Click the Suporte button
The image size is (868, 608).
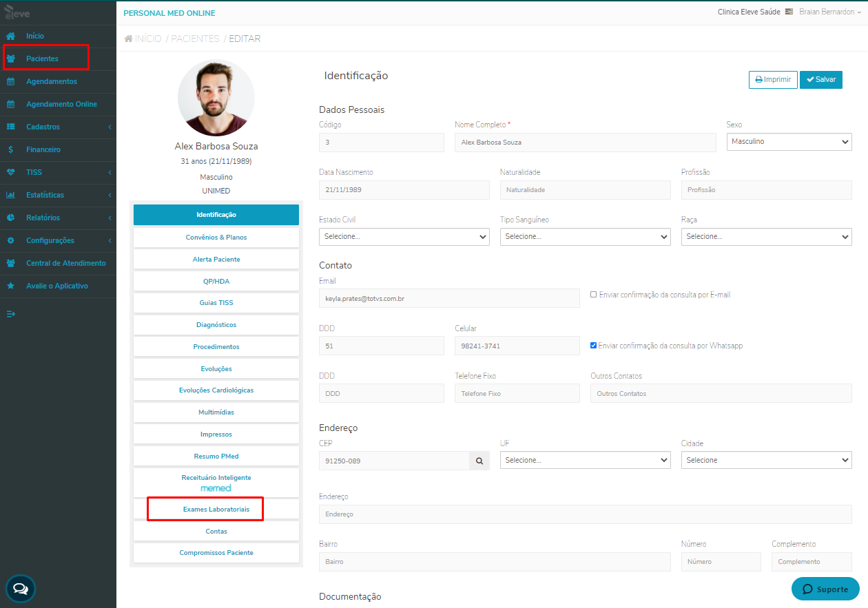point(825,589)
